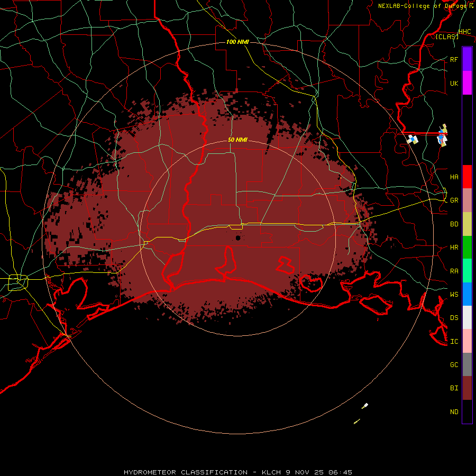Click the HHC product label
Viewport: 476px width, 476px height.
pos(464,32)
